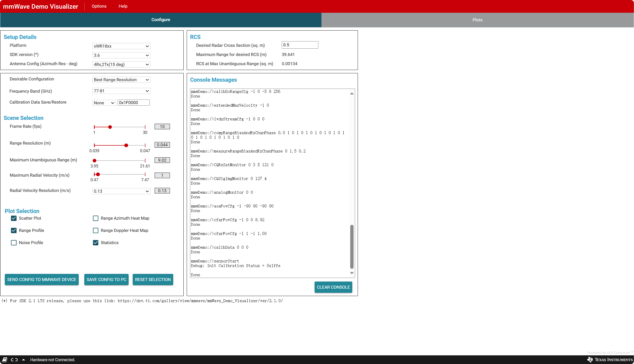The image size is (634, 364).
Task: Click the book icon in status bar
Action: [5, 359]
